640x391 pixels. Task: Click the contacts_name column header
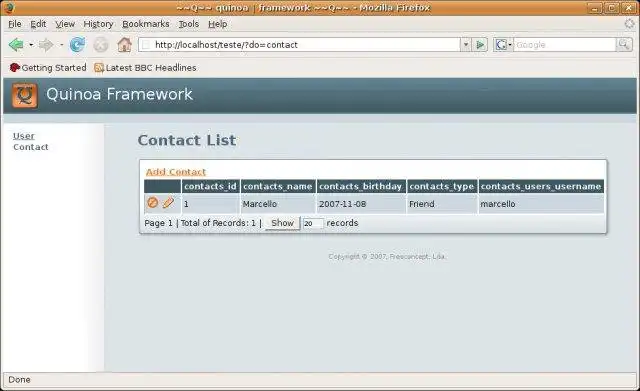(278, 186)
